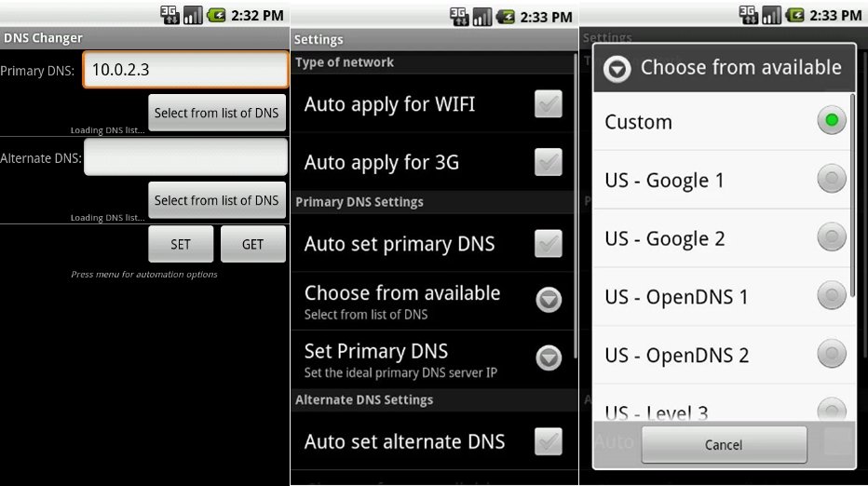
Task: Cancel the Choose from available dialog
Action: (x=724, y=444)
